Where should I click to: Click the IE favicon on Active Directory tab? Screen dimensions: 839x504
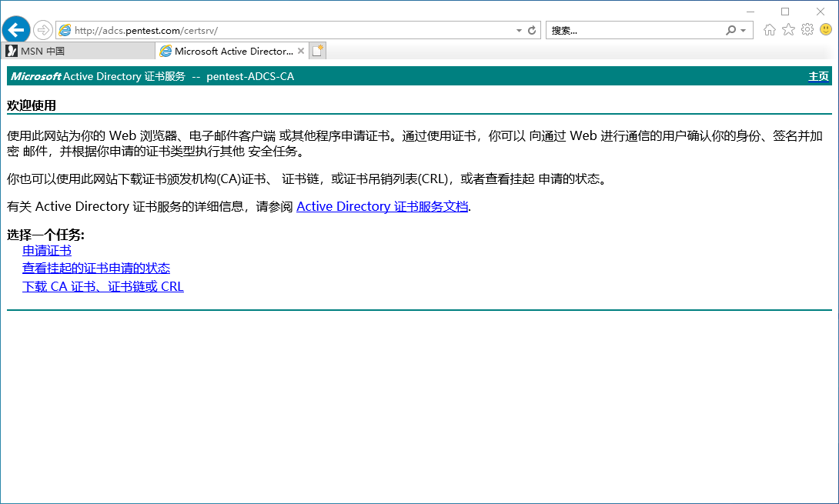165,51
